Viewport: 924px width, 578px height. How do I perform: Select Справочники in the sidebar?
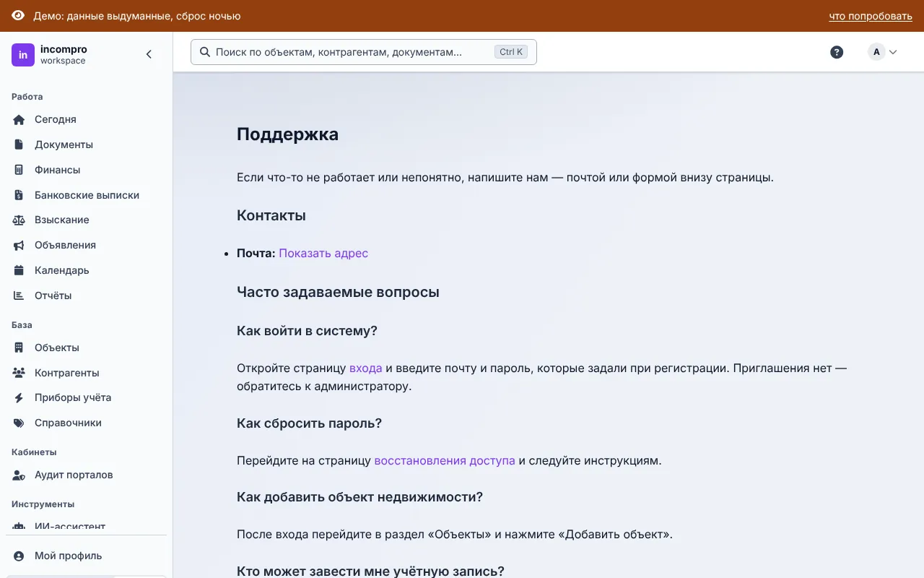click(87, 423)
